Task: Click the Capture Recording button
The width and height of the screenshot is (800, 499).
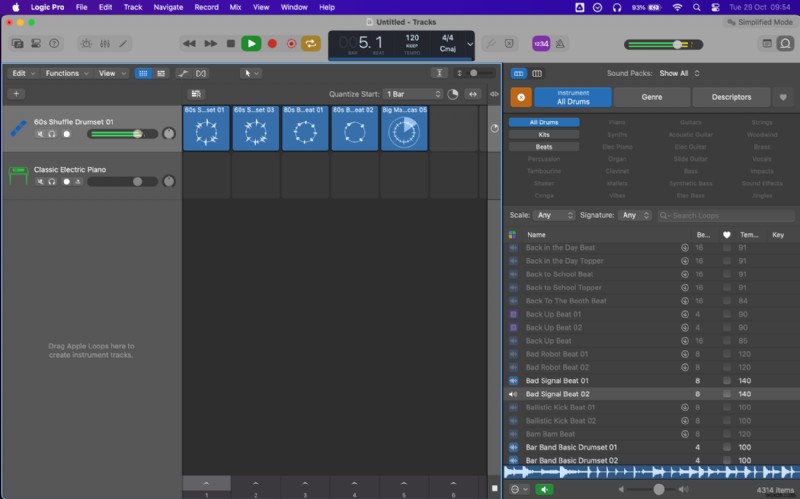Action: pos(291,44)
